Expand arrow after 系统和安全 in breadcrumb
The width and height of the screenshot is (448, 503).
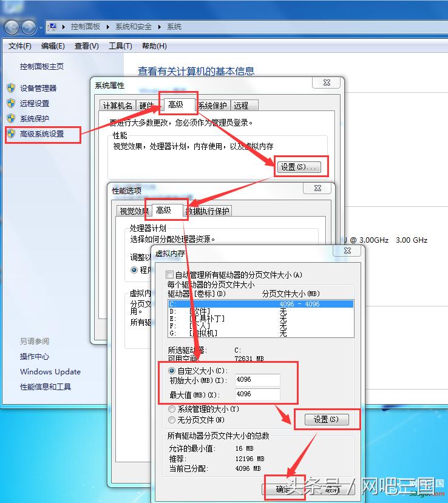160,27
